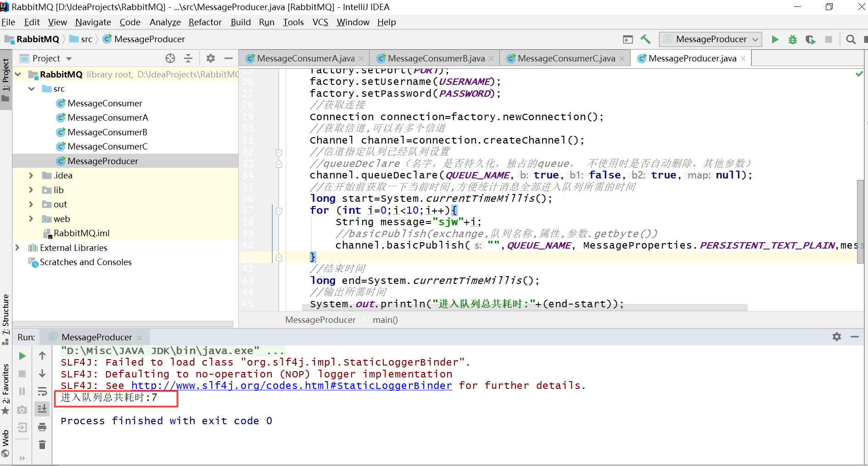The height and width of the screenshot is (466, 868).
Task: Open the slf4j.org StaticLoggerBinder link
Action: [291, 386]
